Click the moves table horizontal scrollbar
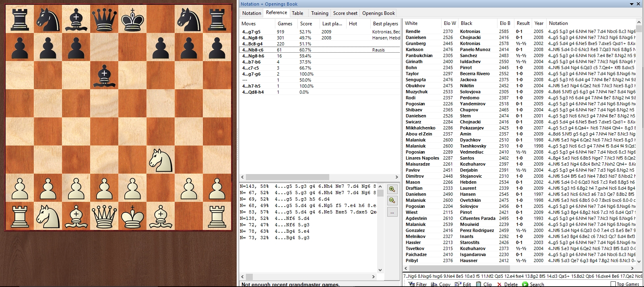 [x=287, y=177]
